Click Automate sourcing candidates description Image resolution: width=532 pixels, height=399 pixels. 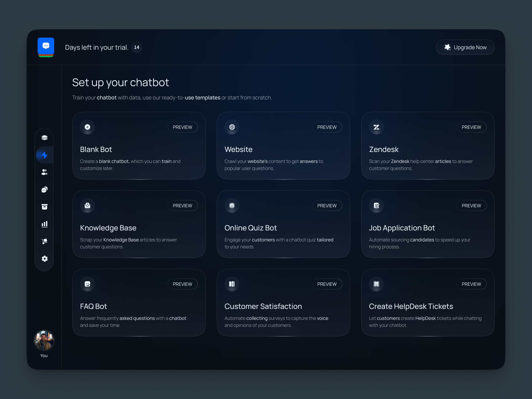point(420,243)
